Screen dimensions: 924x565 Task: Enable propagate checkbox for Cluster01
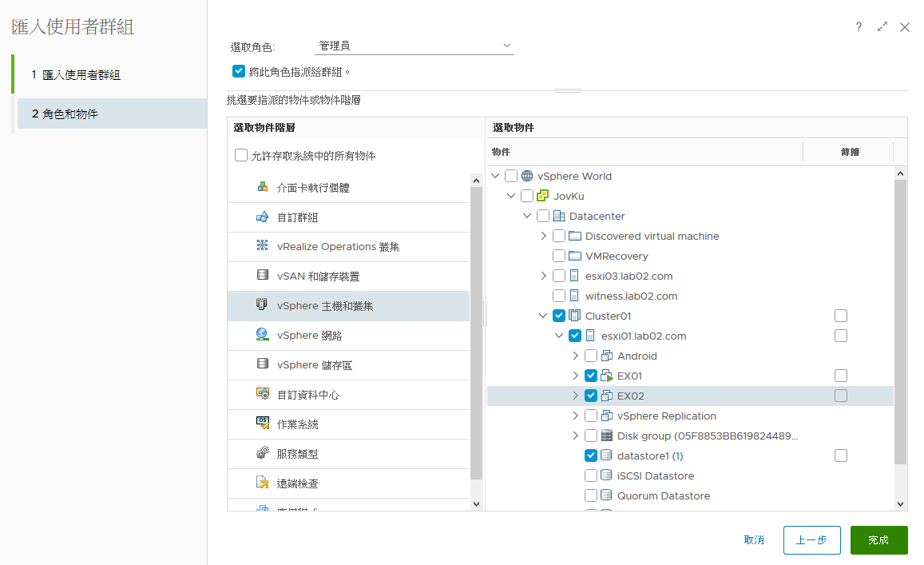(841, 316)
